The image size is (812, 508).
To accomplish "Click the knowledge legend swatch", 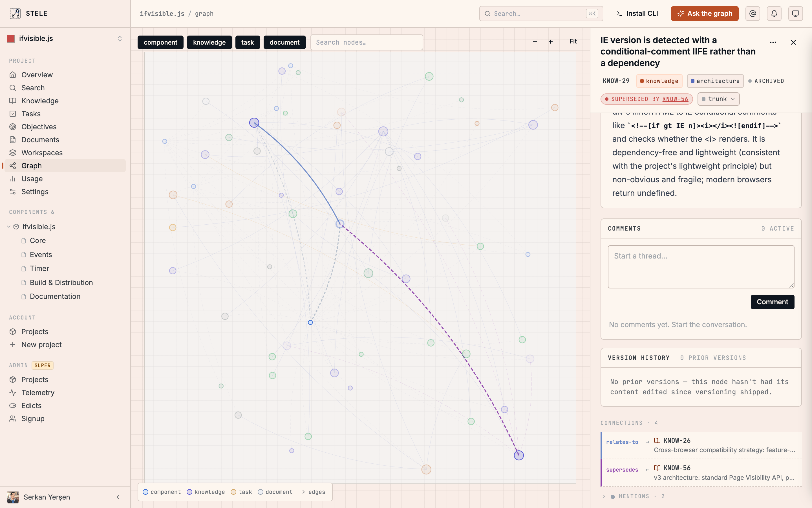I will (189, 492).
